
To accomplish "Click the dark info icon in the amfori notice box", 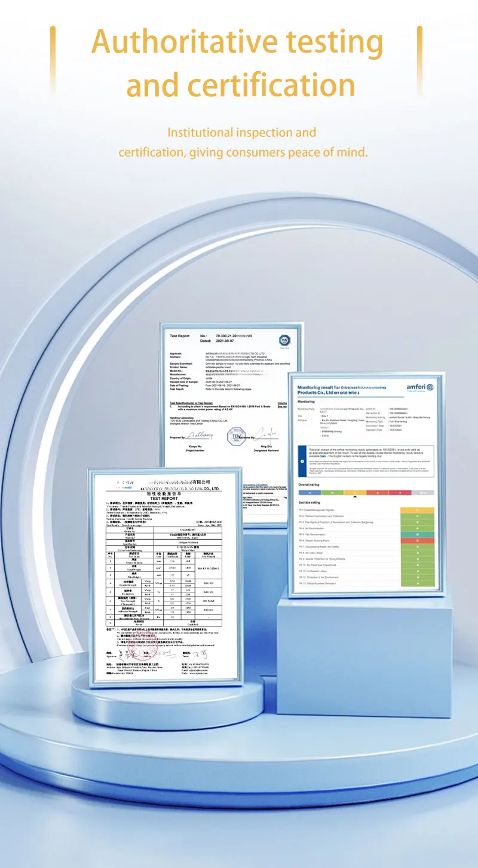I will click(304, 461).
